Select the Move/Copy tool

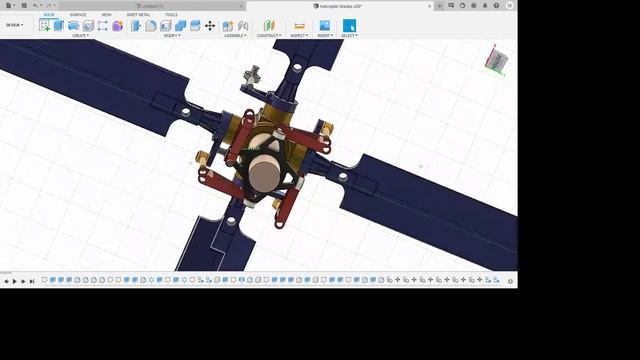click(210, 26)
